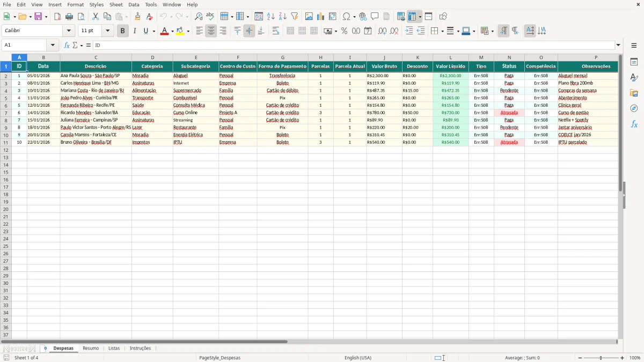
Task: Cut the selected cells
Action: [96, 17]
